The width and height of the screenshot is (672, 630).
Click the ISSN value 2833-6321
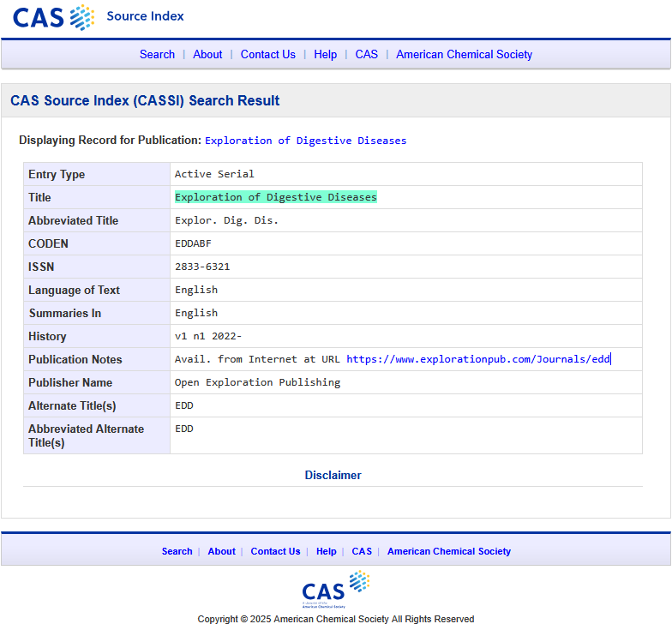pos(202,267)
